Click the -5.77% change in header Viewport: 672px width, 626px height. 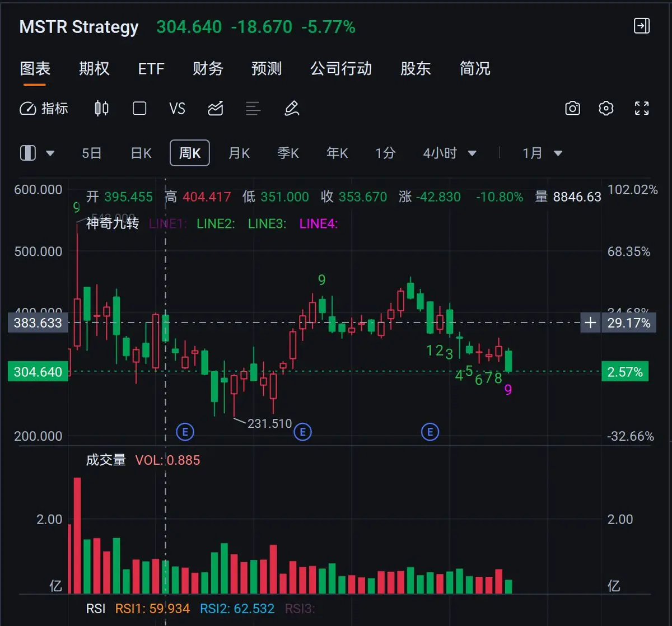click(x=328, y=27)
